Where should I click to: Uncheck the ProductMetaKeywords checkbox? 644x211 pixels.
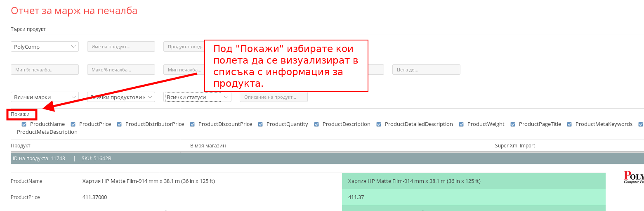click(569, 124)
